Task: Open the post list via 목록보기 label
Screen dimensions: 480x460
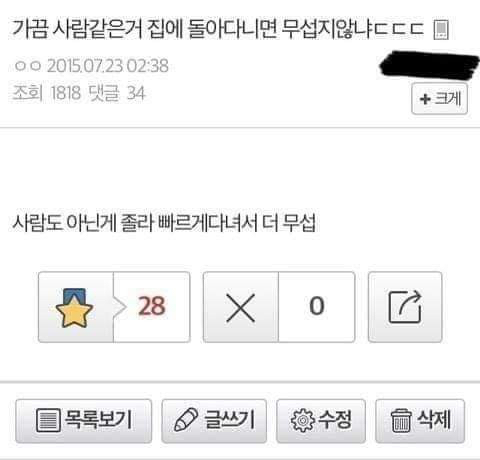Action: pyautogui.click(x=99, y=419)
